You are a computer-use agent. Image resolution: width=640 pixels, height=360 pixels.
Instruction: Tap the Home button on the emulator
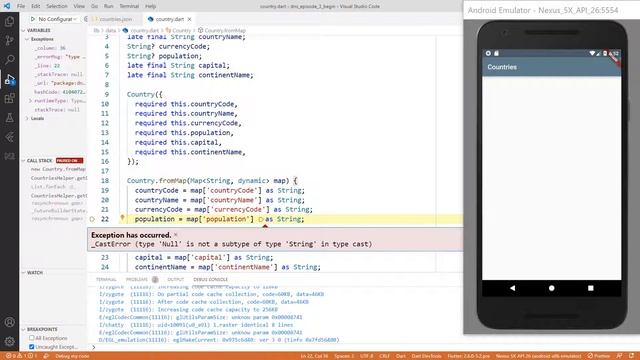coord(551,288)
